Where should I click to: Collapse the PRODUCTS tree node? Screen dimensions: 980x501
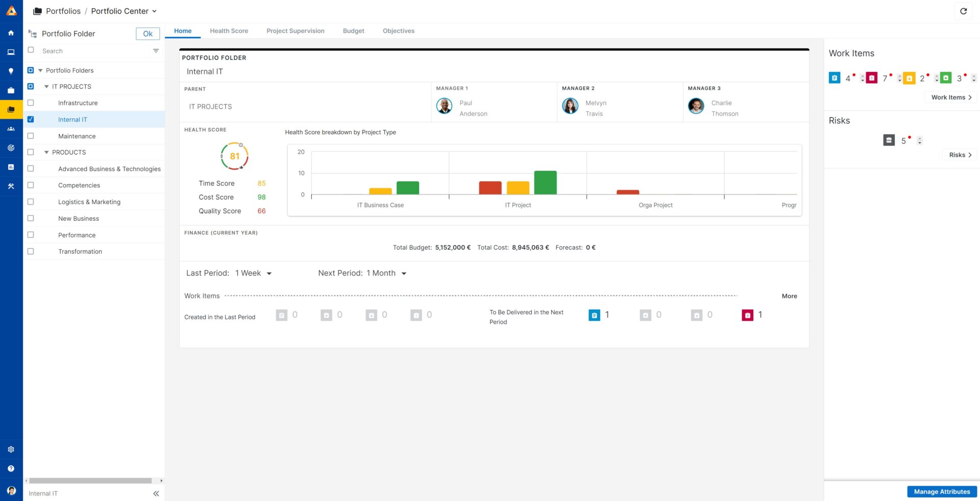[x=46, y=153]
